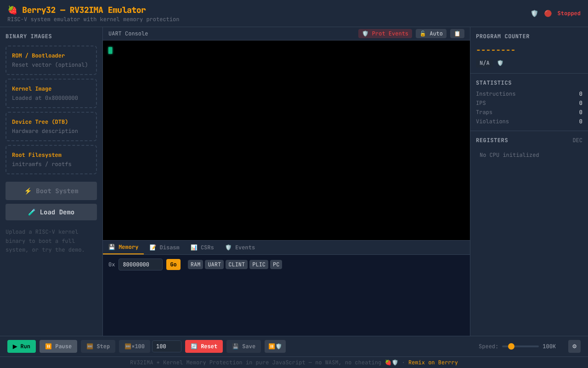This screenshot has width=588, height=368.
Task: Click the memory address input field
Action: 141,264
